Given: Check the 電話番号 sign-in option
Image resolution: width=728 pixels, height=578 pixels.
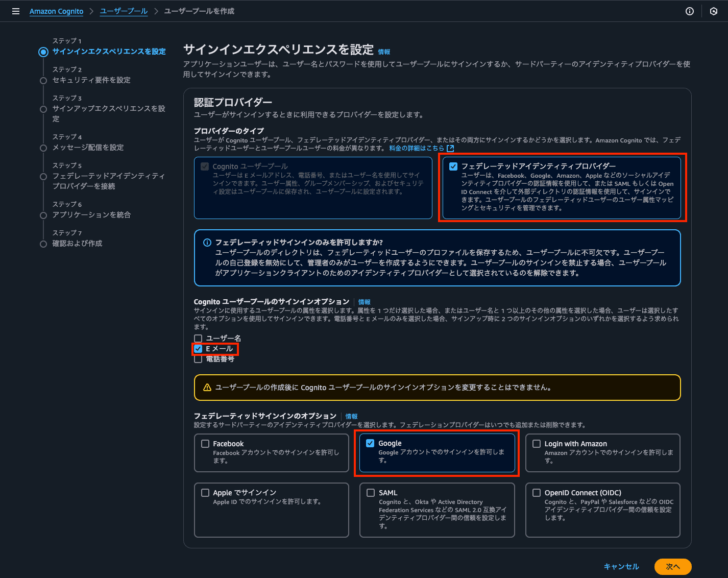Looking at the screenshot, I should click(x=198, y=359).
